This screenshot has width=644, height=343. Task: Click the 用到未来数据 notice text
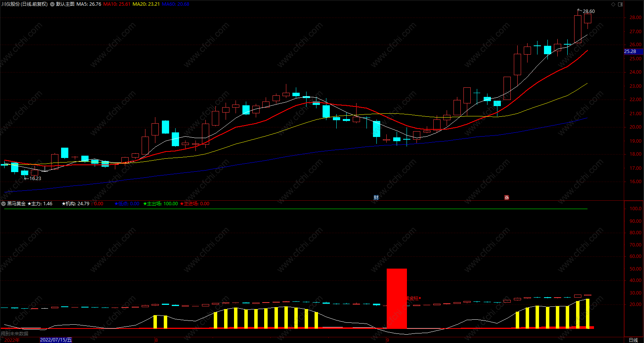(15, 333)
